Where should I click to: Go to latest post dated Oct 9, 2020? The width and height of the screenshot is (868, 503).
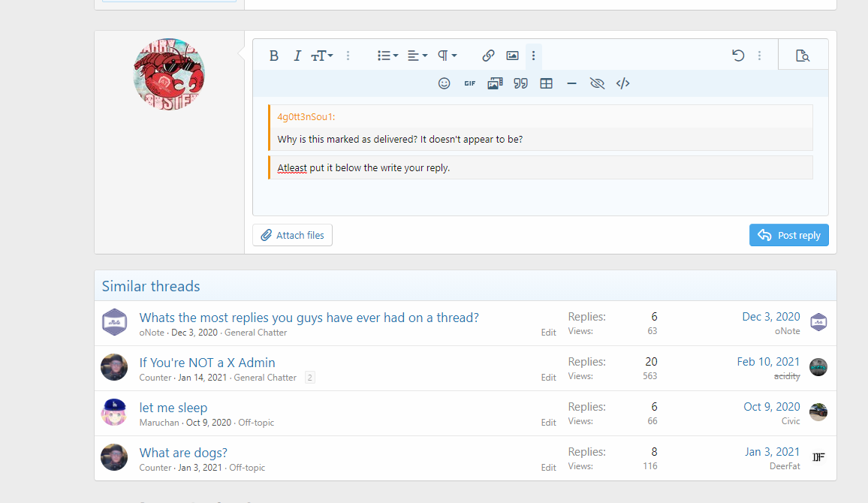(772, 407)
